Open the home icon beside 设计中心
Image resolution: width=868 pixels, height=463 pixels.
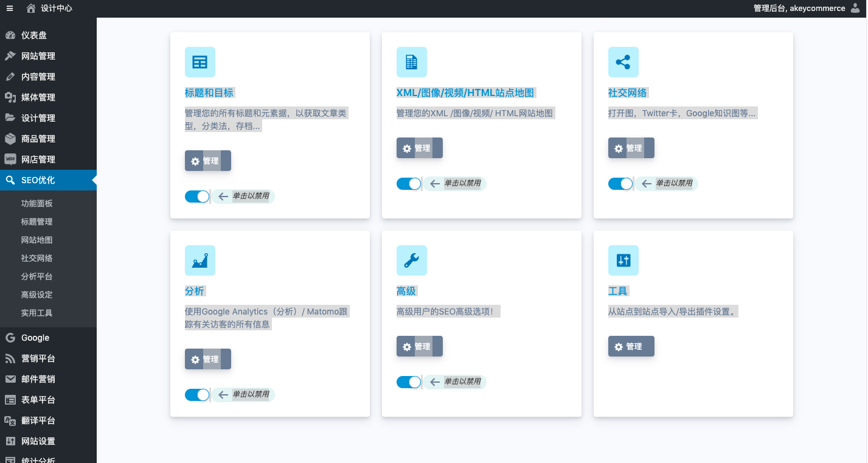31,9
